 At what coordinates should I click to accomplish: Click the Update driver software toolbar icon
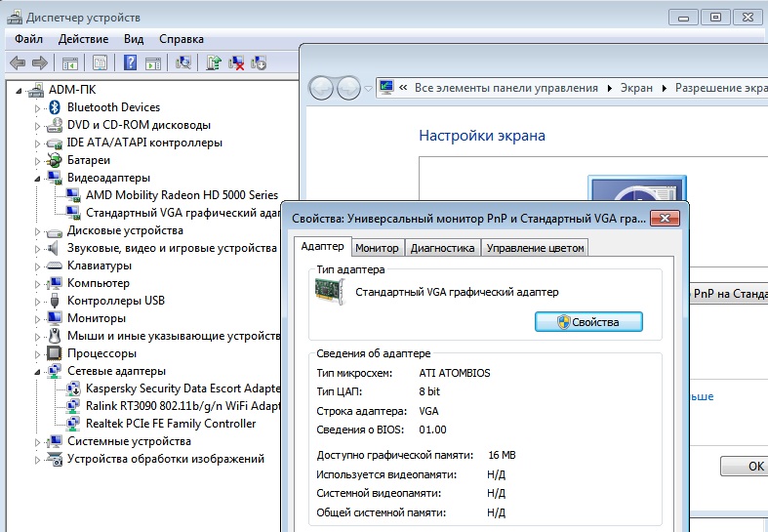pos(214,63)
